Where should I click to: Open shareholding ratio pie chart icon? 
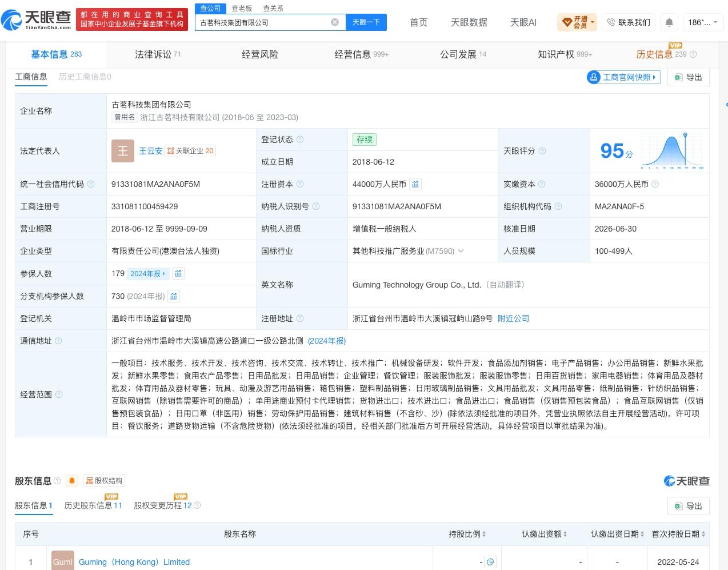490,562
